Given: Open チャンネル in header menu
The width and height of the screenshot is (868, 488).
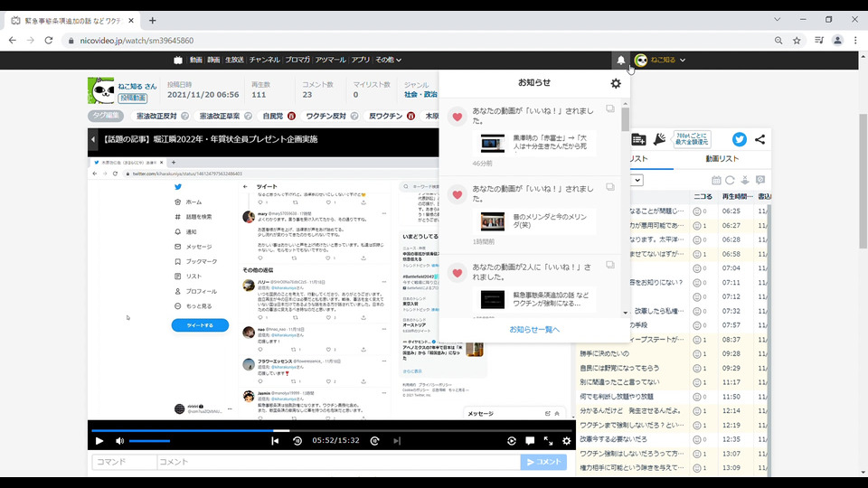Looking at the screenshot, I should [x=264, y=60].
